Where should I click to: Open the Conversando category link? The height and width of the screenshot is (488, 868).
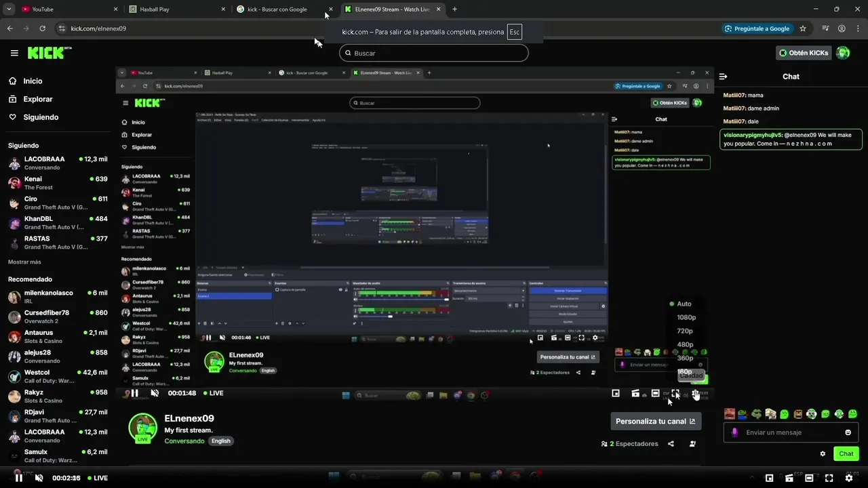pyautogui.click(x=184, y=441)
